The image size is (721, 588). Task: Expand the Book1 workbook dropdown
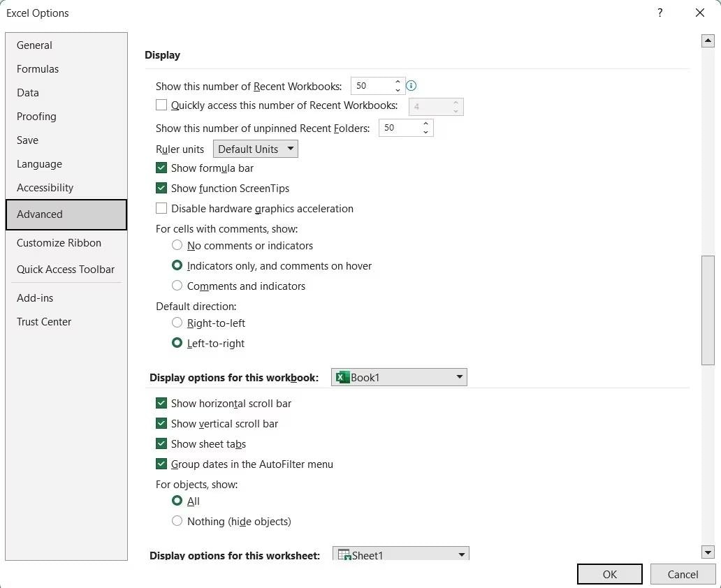click(x=459, y=377)
